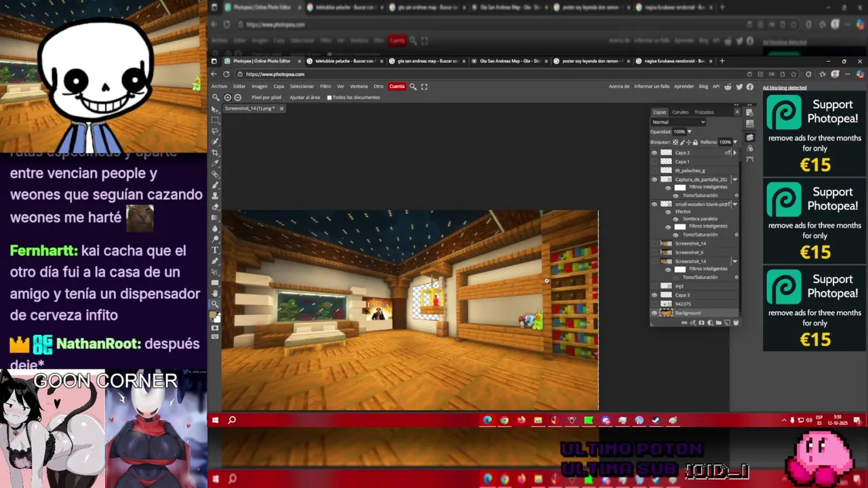868x488 pixels.
Task: Switch to the Canales tab
Action: tap(680, 112)
